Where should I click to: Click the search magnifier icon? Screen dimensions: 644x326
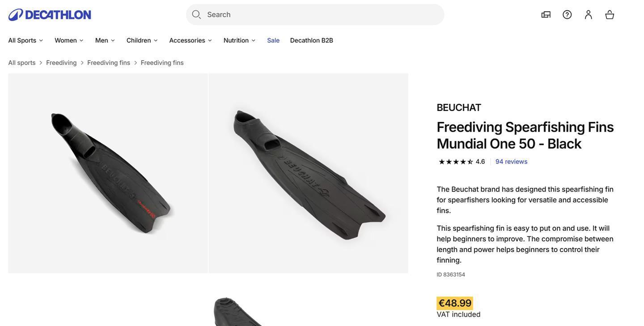pos(196,15)
